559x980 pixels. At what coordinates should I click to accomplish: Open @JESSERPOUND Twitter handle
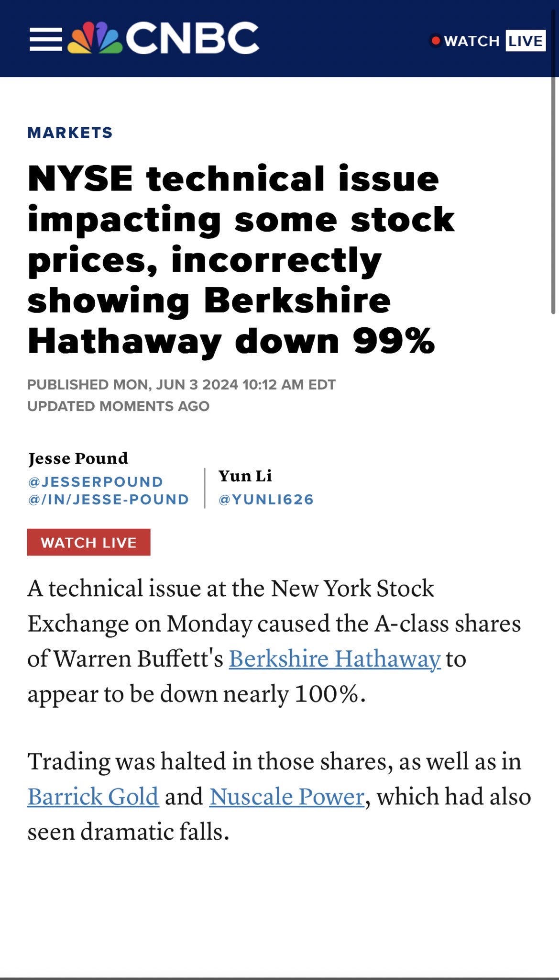96,481
